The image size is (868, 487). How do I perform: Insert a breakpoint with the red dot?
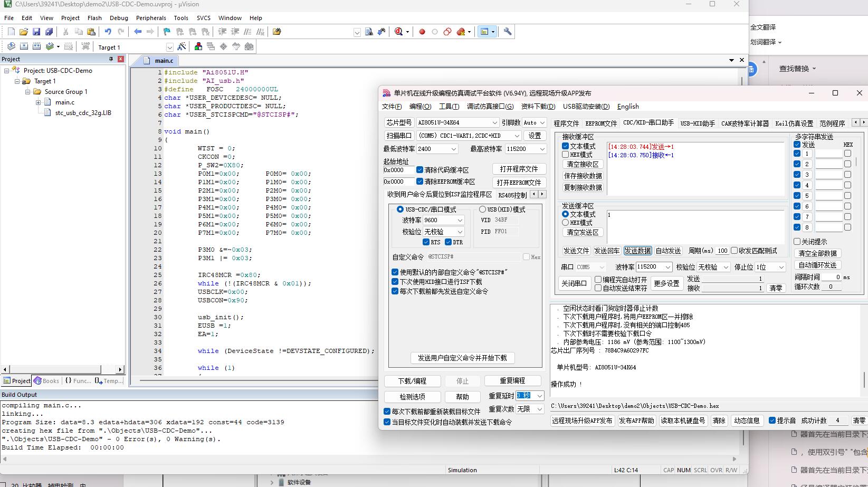(x=422, y=32)
